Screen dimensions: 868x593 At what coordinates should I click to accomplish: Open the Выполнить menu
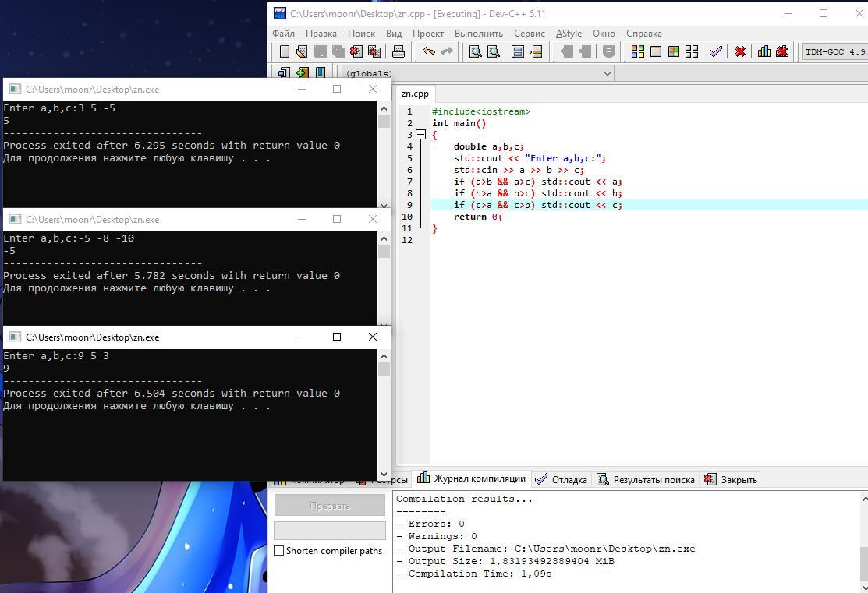point(479,34)
